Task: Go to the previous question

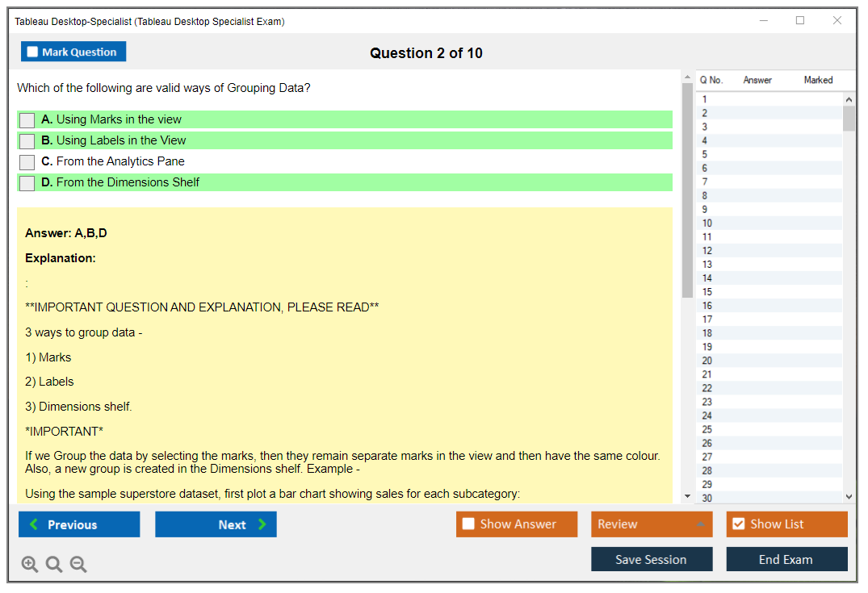Action: coord(79,524)
